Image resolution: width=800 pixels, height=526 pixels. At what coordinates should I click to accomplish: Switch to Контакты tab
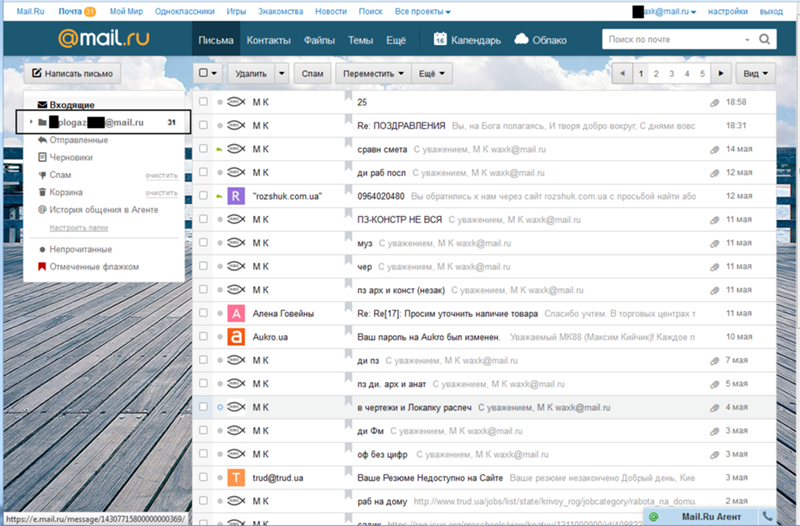point(268,40)
